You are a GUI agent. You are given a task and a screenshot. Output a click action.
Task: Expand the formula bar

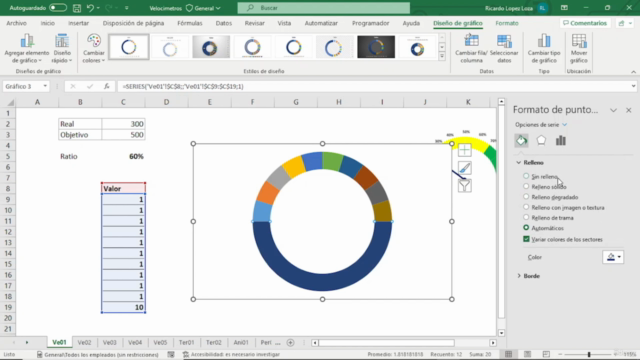pos(633,86)
